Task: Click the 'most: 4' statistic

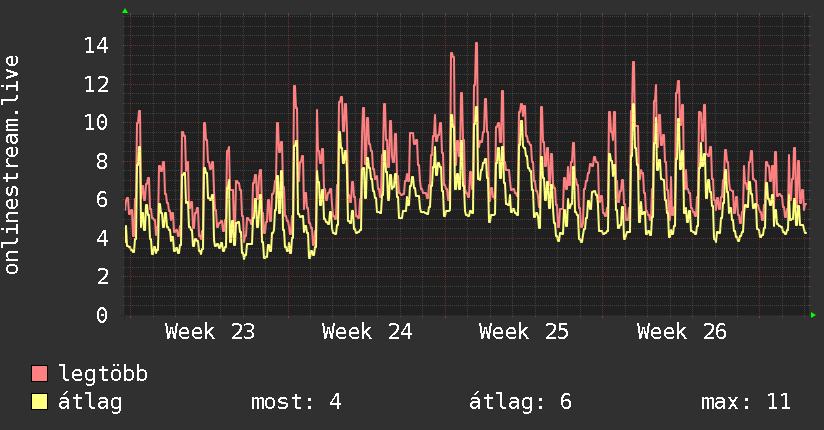Action: pos(296,402)
